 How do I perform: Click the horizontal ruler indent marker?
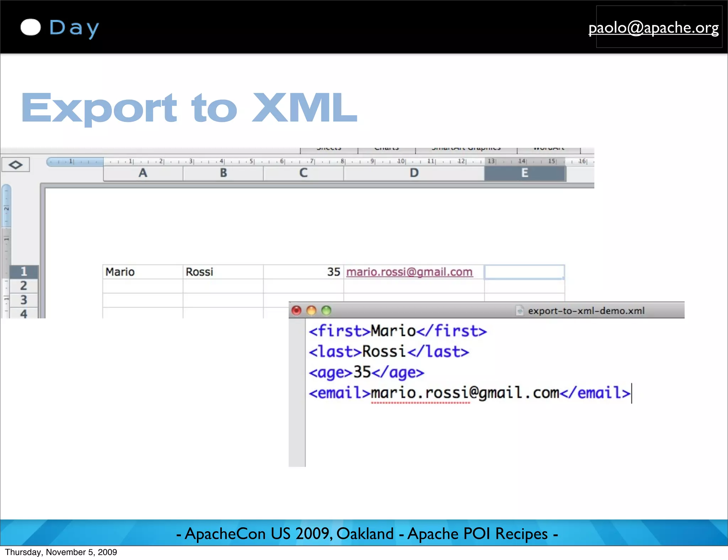pos(75,162)
